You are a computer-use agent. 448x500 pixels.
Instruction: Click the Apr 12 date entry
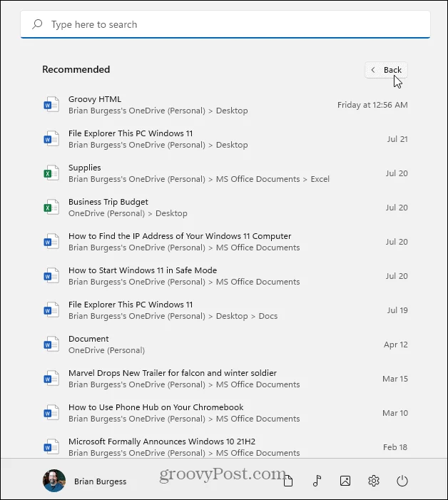(396, 345)
